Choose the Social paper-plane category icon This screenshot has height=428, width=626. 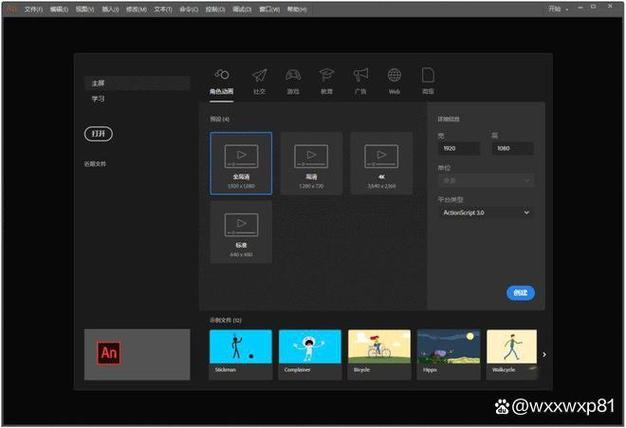click(x=260, y=75)
